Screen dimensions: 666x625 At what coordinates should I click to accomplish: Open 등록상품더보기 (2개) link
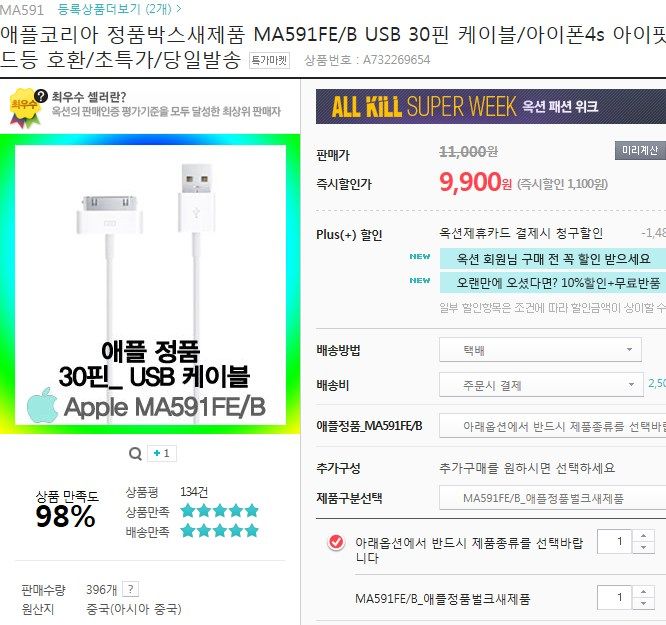tap(119, 8)
